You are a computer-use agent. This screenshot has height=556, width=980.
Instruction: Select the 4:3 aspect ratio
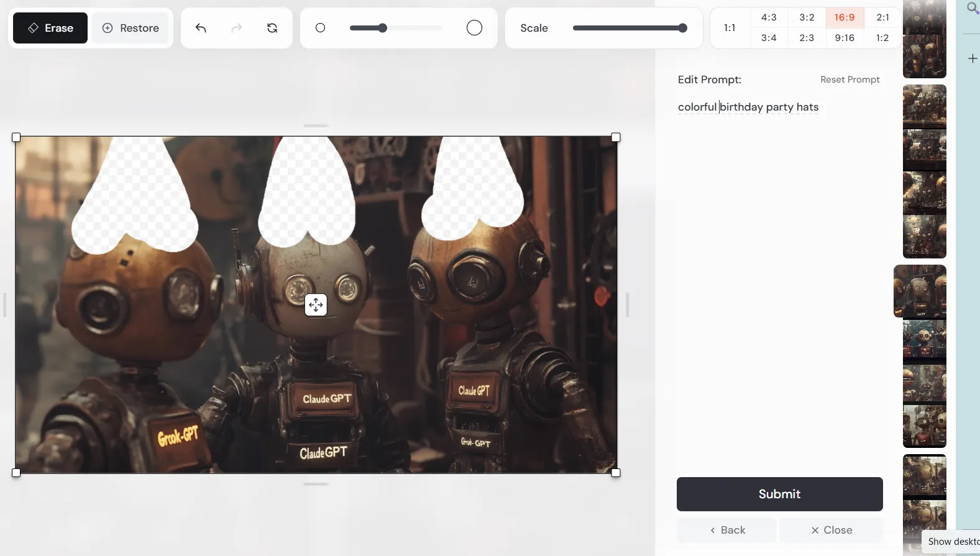[769, 17]
